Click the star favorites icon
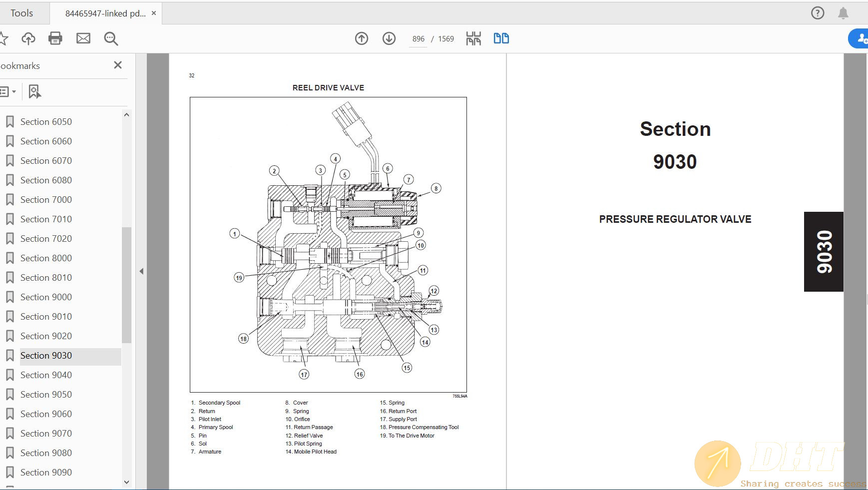Viewport: 868px width, 490px height. (x=4, y=38)
